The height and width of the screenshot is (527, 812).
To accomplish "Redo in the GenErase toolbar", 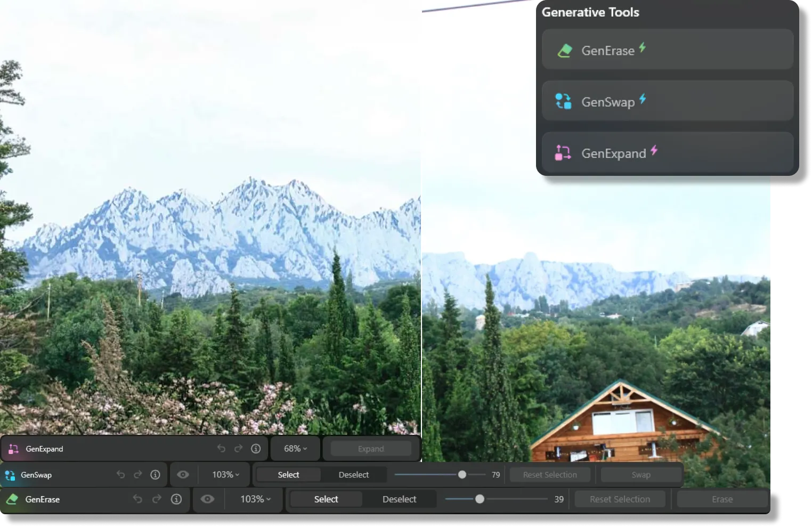I will tap(157, 499).
